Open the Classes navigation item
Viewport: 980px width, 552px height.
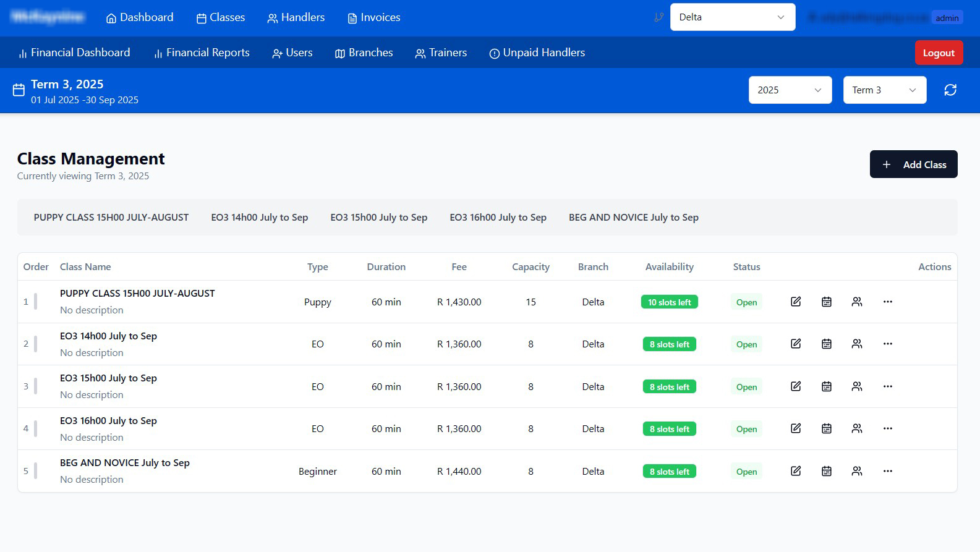coord(221,17)
